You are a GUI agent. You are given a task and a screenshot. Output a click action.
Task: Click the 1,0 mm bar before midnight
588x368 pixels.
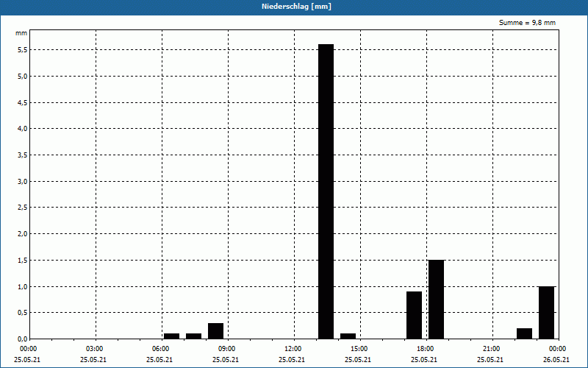coord(546,312)
